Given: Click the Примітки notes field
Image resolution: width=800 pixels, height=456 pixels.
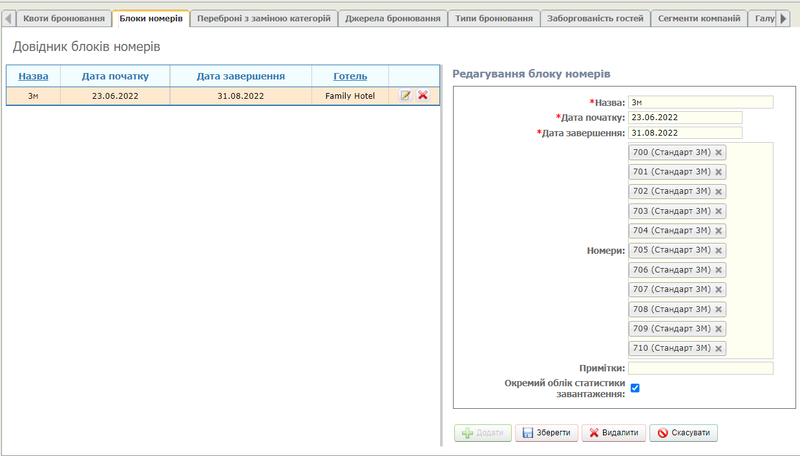Looking at the screenshot, I should 701,368.
